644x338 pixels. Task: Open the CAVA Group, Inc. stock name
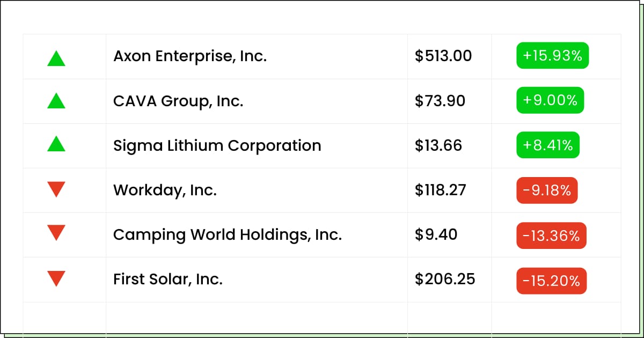(x=178, y=101)
